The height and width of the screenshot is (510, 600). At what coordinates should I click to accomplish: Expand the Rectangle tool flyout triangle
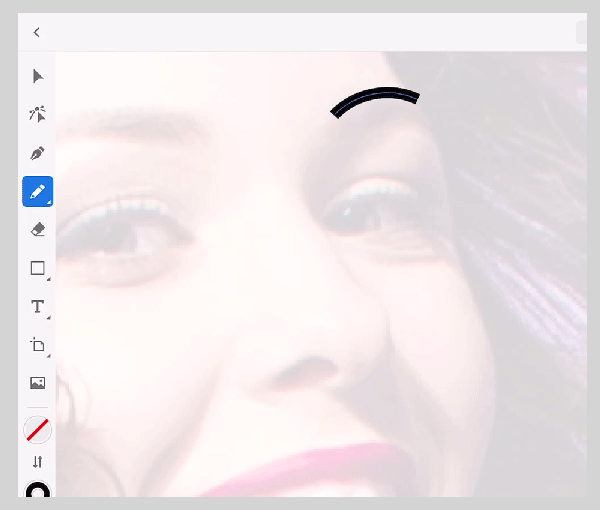(48, 279)
